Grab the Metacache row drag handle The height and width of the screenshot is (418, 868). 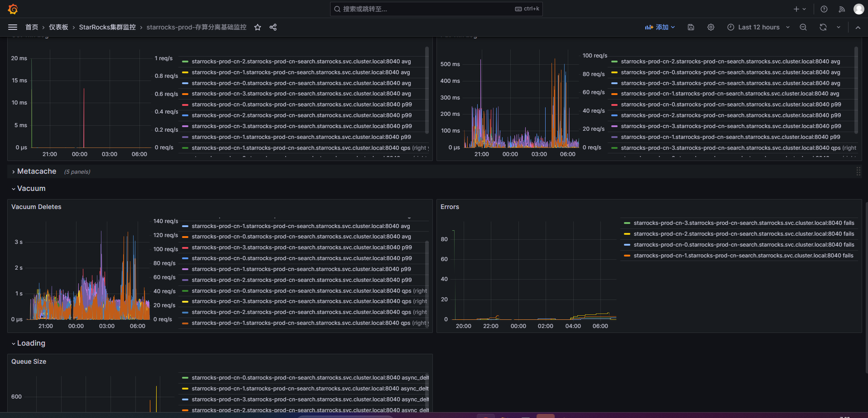[x=858, y=171]
